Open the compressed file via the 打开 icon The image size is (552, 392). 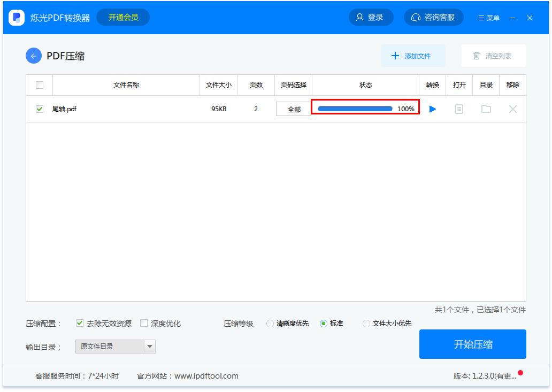click(x=459, y=109)
